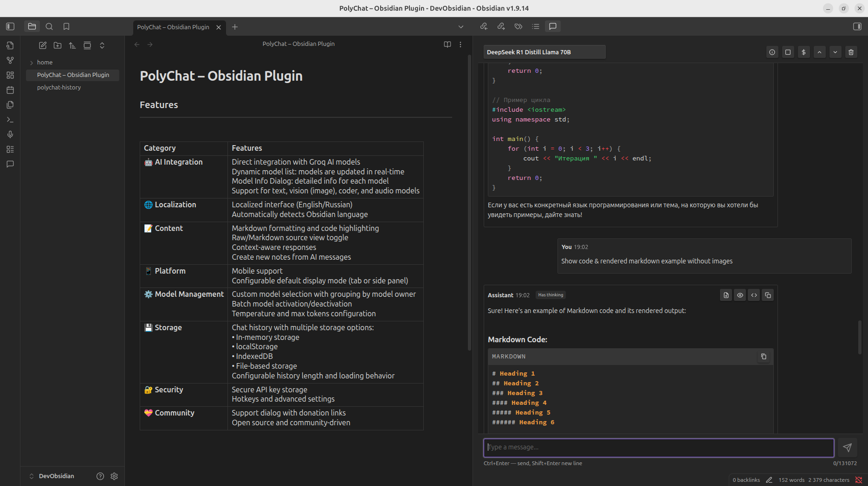Show the outline panel

click(x=536, y=26)
